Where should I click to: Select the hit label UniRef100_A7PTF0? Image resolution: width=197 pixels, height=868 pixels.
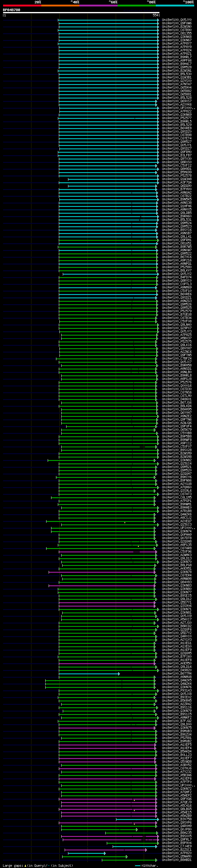tap(177, 782)
